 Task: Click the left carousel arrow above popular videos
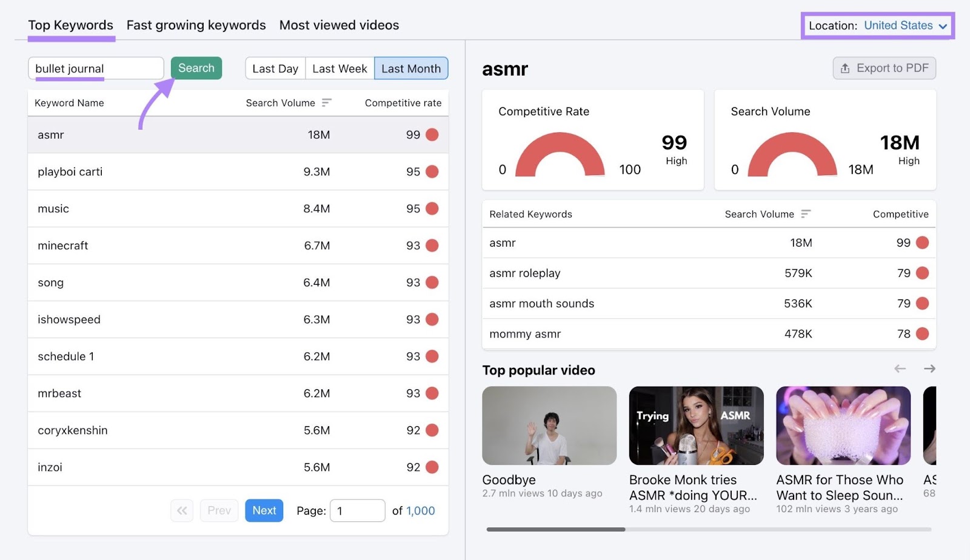point(901,368)
